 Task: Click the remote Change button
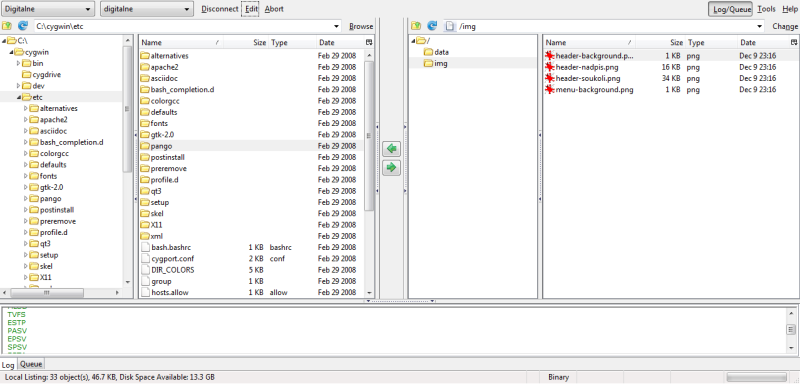click(x=785, y=27)
